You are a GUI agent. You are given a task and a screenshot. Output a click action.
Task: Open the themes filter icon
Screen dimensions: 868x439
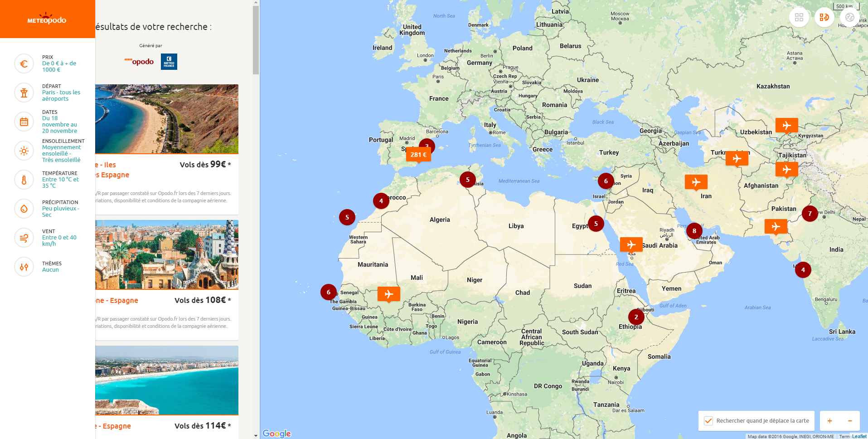click(24, 267)
